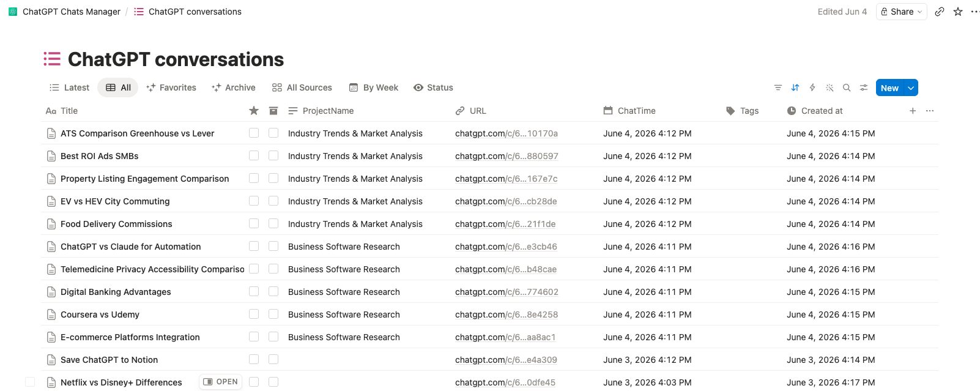Select the All view tab
This screenshot has height=391, width=980.
(x=118, y=88)
